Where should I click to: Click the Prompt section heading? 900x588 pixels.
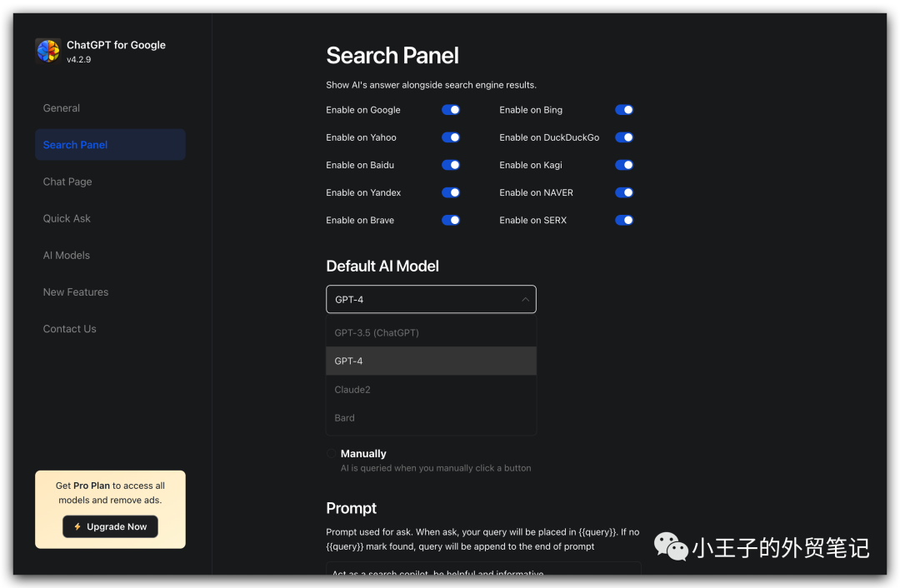tap(352, 508)
